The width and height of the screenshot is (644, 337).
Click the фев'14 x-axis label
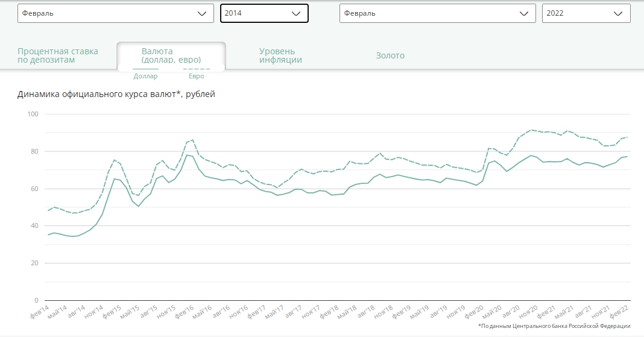pos(39,310)
